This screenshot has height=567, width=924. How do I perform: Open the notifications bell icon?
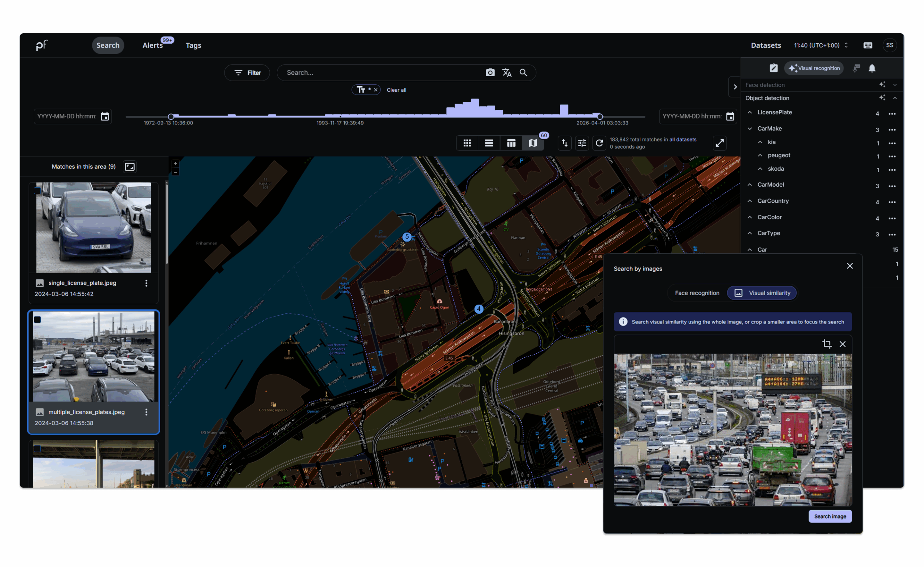872,68
